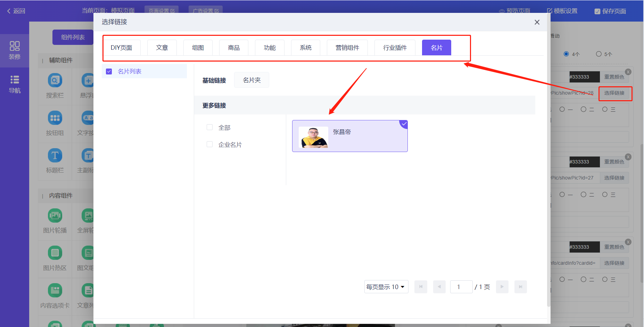Tick the 企业名片 checkbox

click(x=209, y=144)
